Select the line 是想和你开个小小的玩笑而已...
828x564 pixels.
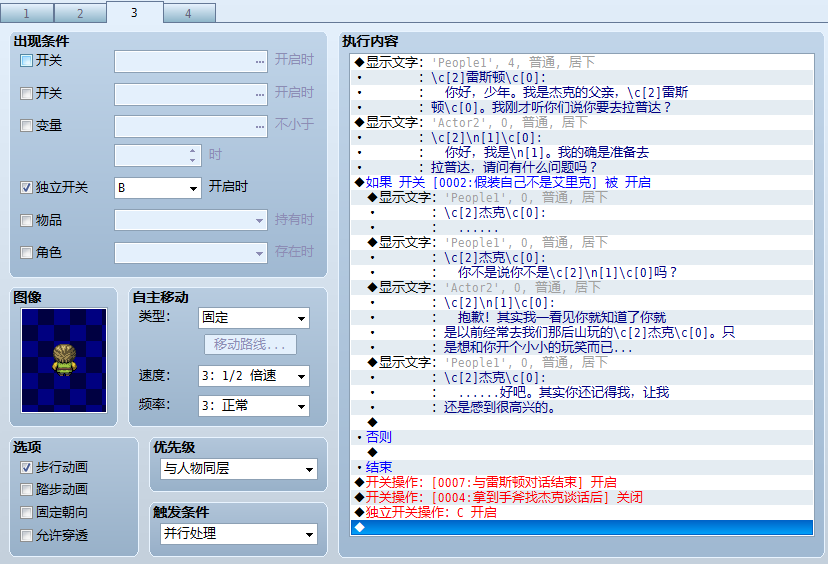581,347
